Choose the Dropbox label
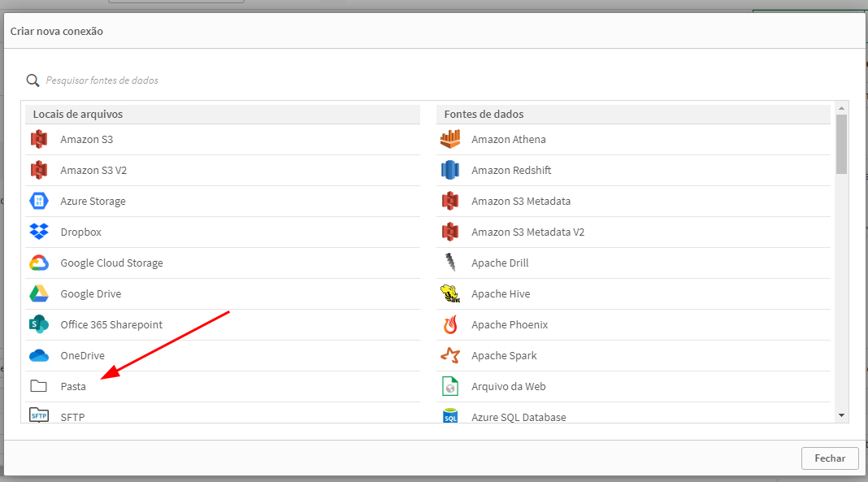The width and height of the screenshot is (868, 482). click(80, 232)
